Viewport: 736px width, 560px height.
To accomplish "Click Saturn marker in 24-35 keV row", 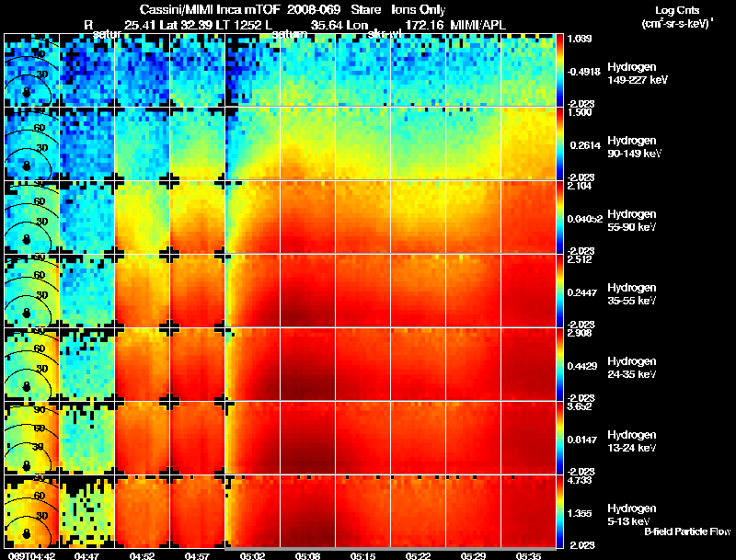I will click(27, 386).
